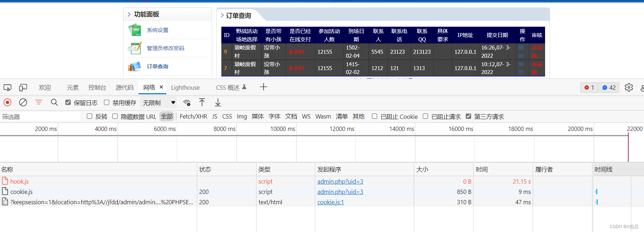
Task: Open 系统设置 link in sidebar
Action: [x=158, y=30]
